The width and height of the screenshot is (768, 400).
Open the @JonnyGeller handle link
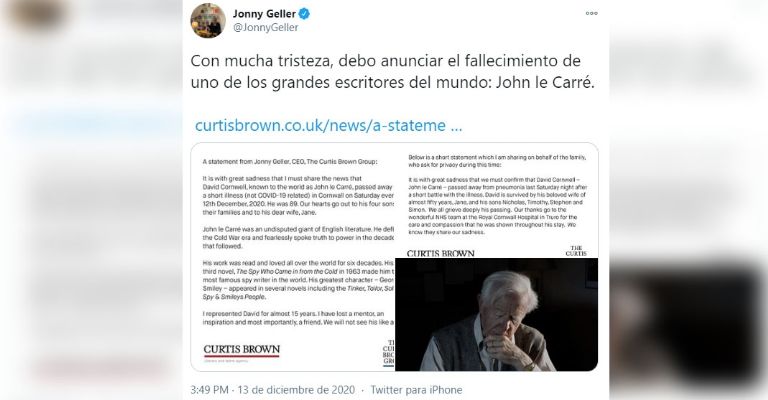click(x=265, y=28)
